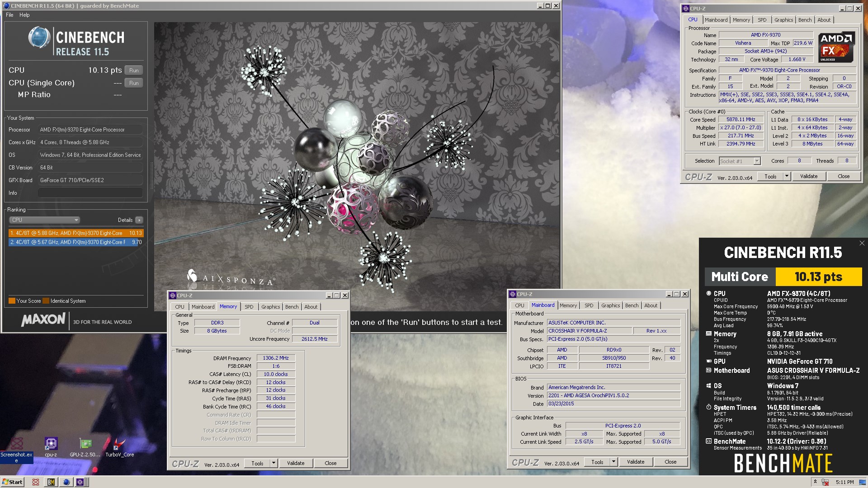Click the Windows OS icon in BenchMate panel

708,386
